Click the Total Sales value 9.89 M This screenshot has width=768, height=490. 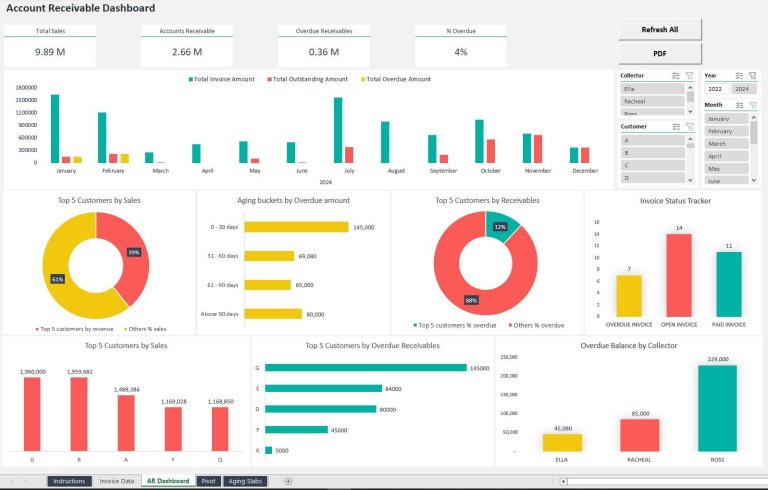coord(50,52)
